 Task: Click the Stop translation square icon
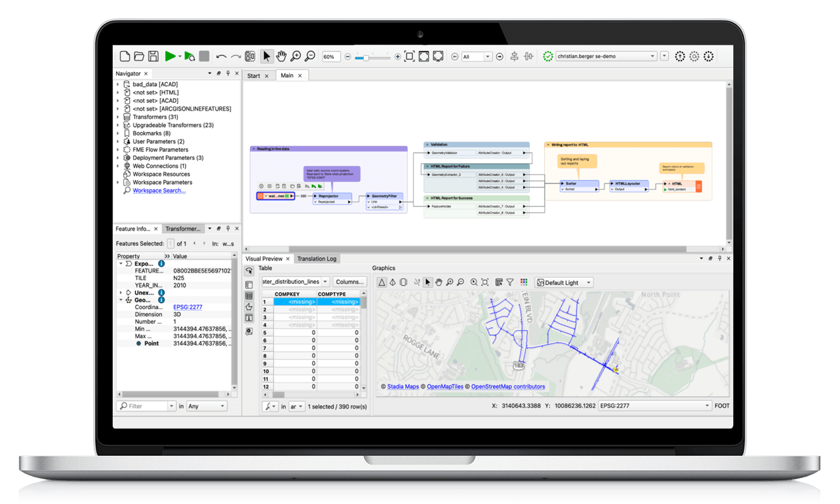pyautogui.click(x=205, y=57)
